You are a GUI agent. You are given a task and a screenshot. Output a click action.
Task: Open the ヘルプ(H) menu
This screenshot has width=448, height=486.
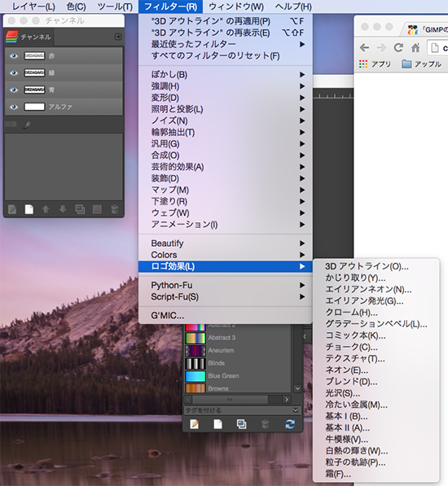(x=293, y=7)
